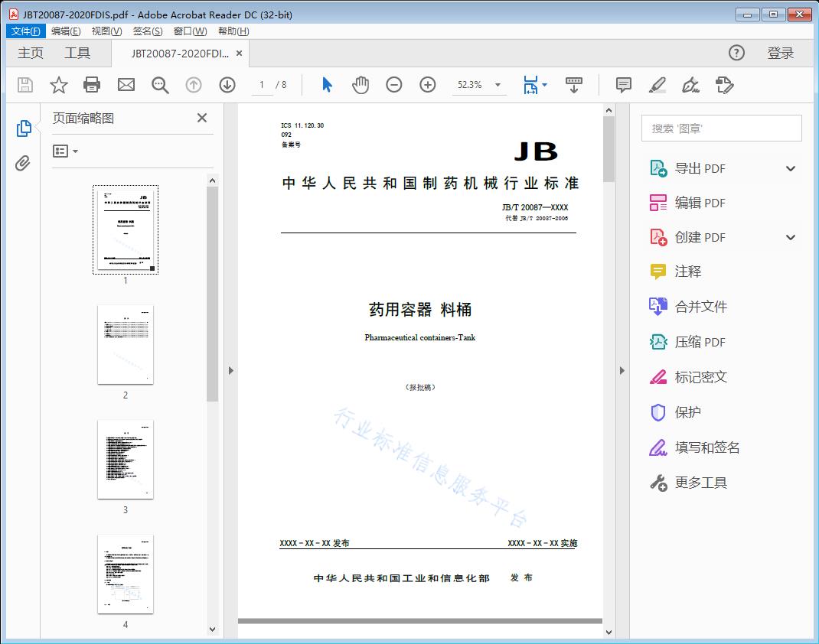Image resolution: width=819 pixels, height=644 pixels.
Task: Switch to the 主页 tab
Action: [30, 53]
